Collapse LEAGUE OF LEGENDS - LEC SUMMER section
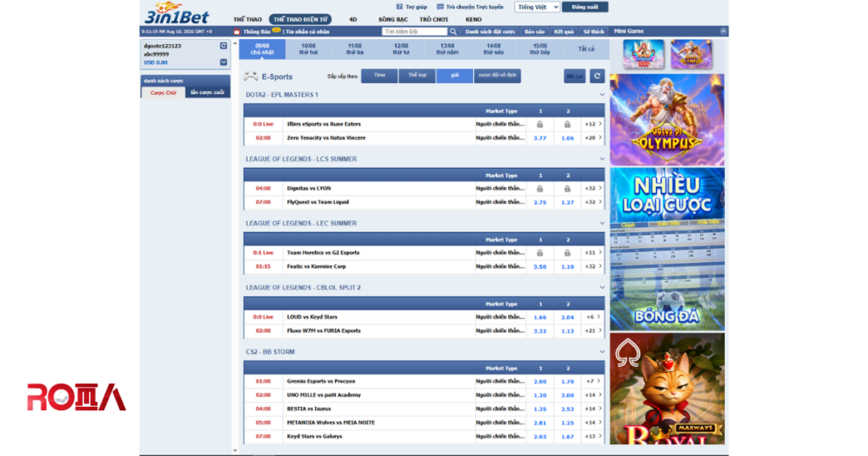Screen dimensions: 868x456 click(602, 223)
